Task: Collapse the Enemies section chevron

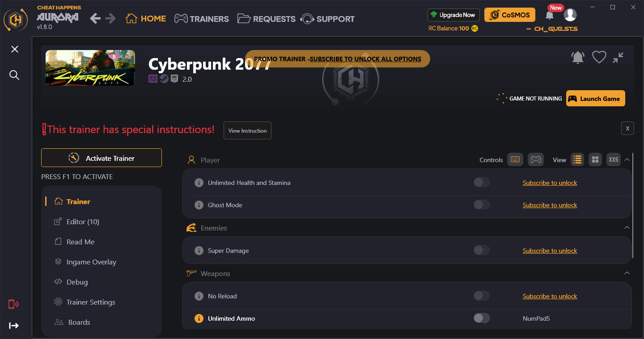Action: point(627,228)
